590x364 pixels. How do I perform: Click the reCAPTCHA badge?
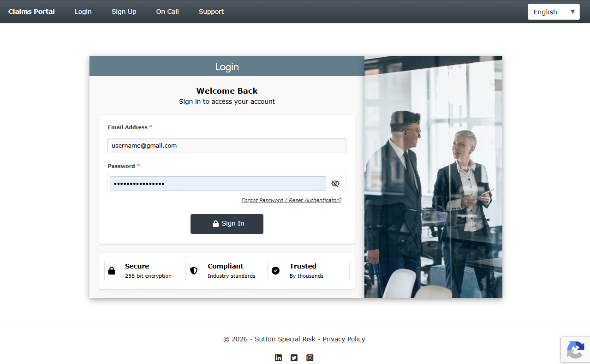coord(575,350)
